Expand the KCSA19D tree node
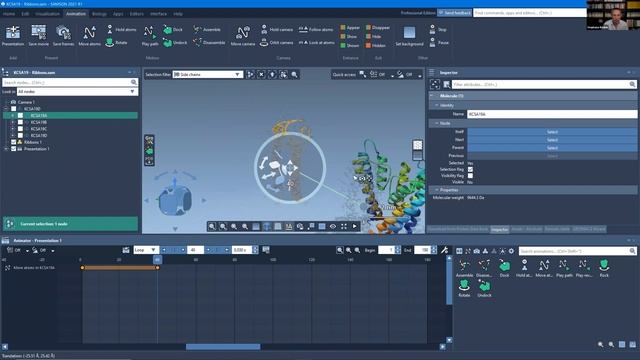 (x=13, y=135)
